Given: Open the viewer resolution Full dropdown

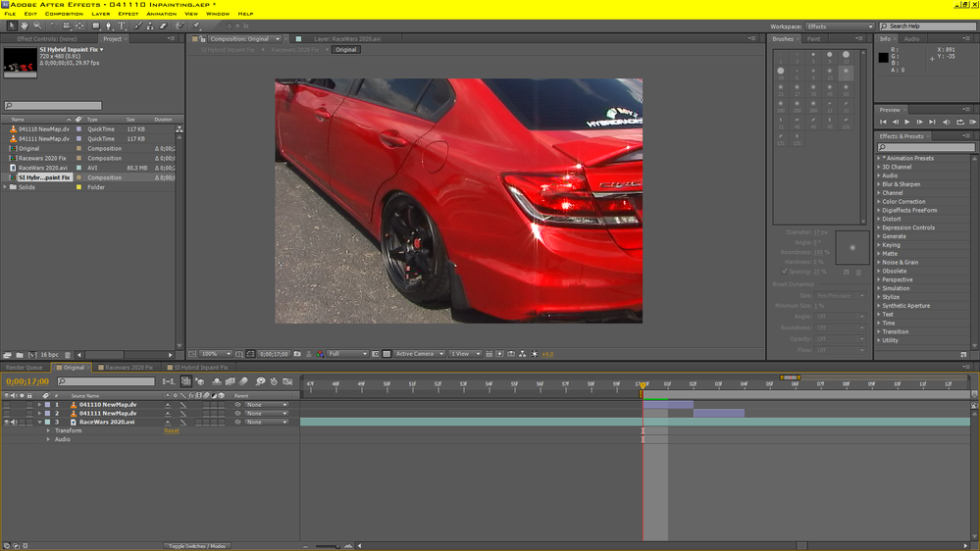Looking at the screenshot, I should (347, 354).
